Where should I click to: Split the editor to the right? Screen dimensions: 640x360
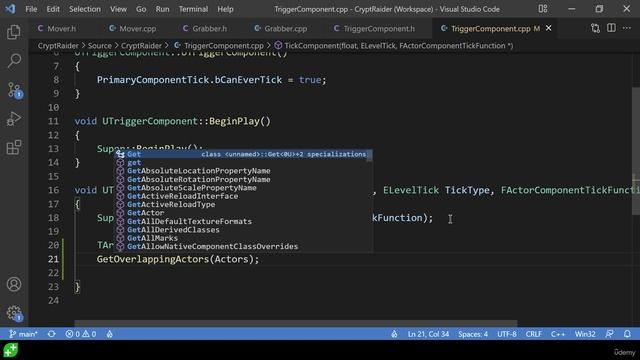tap(611, 28)
